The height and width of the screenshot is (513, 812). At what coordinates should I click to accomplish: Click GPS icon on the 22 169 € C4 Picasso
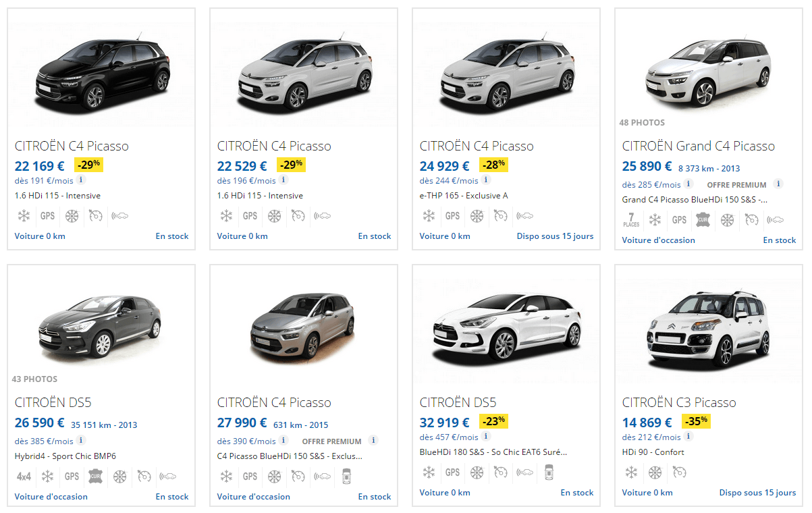[47, 216]
